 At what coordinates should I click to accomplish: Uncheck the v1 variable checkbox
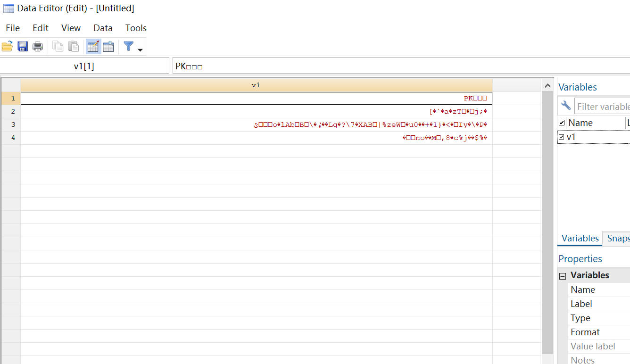click(562, 137)
